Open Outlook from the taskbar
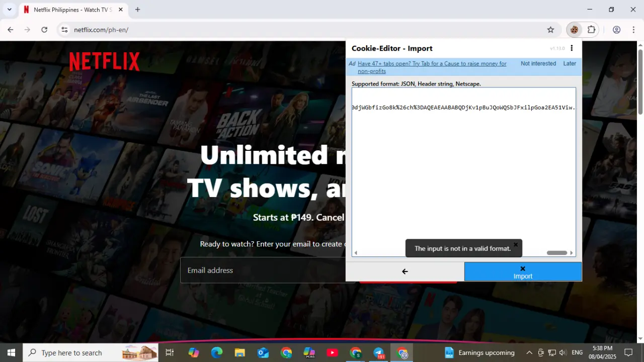The image size is (644, 362). (x=263, y=352)
